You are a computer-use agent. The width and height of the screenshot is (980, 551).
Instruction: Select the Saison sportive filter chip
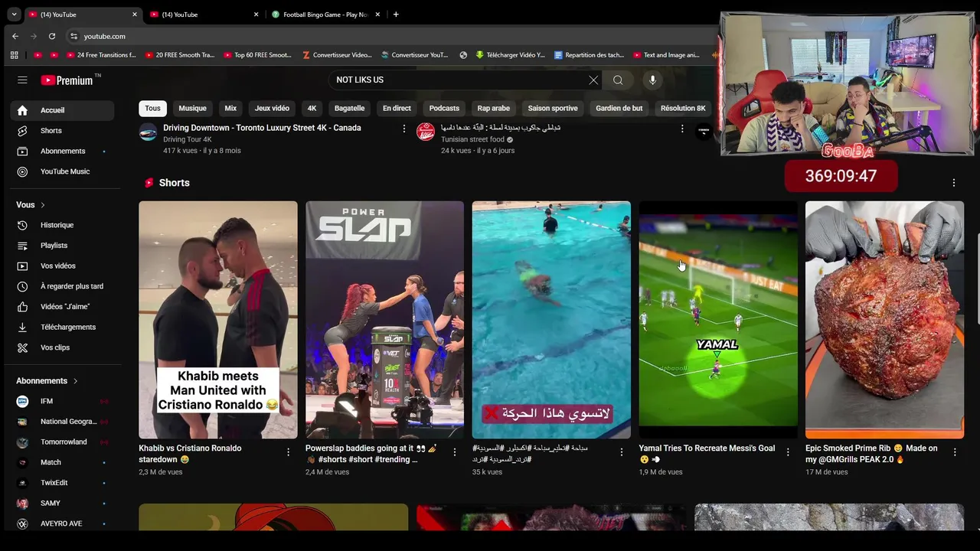pos(553,109)
